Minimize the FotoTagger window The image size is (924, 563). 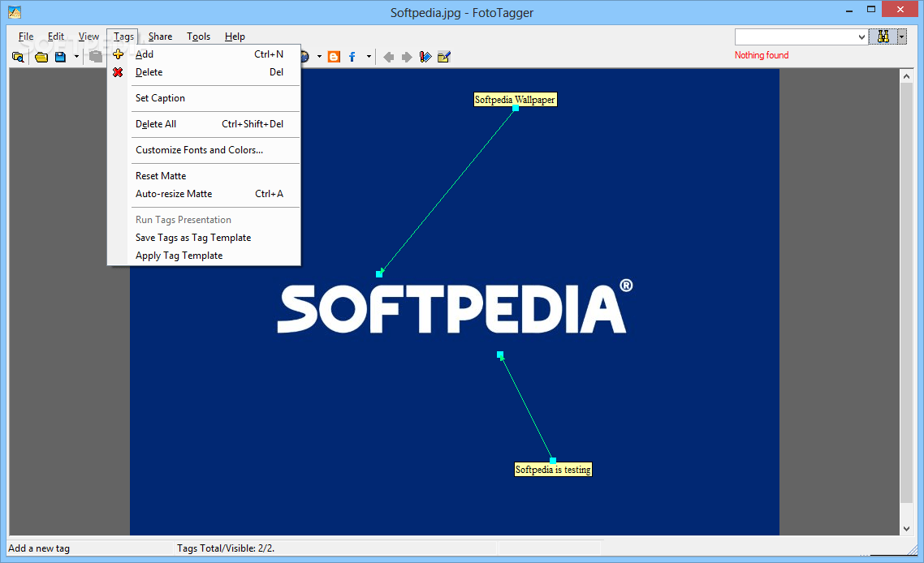(x=849, y=10)
